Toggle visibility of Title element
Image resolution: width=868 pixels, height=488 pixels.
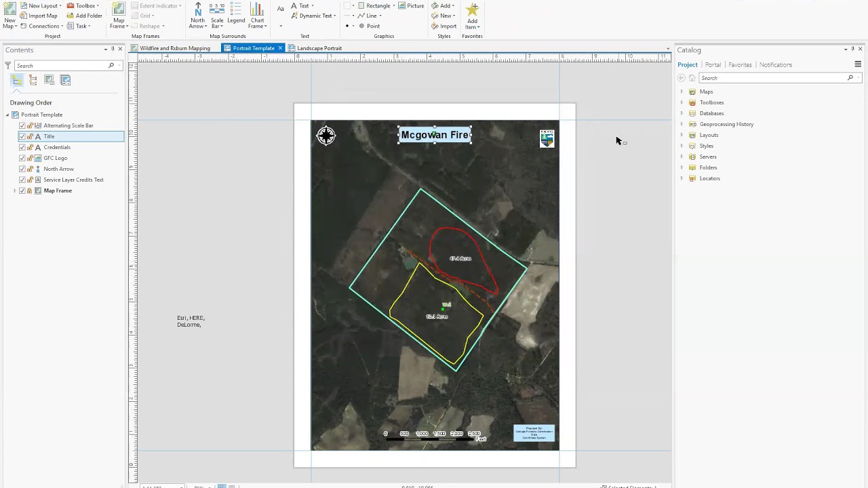tap(22, 136)
